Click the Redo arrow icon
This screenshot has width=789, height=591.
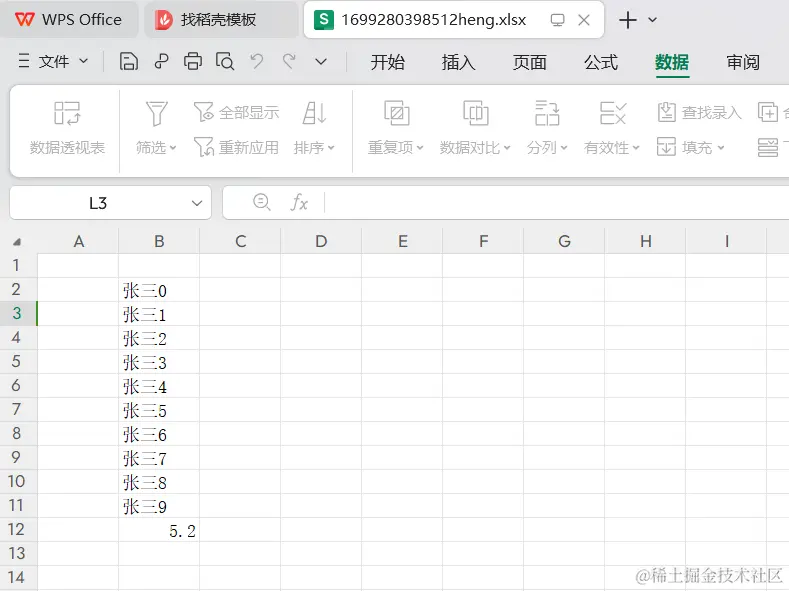coord(289,62)
